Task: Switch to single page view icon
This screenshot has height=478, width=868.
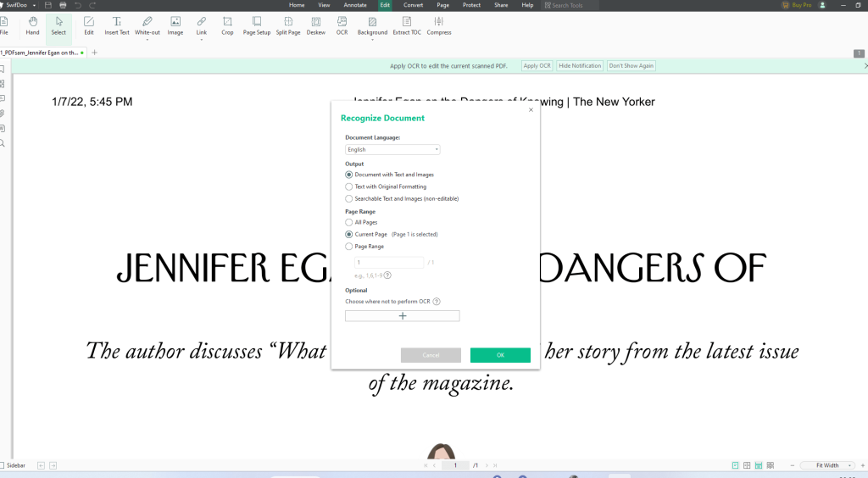Action: [735, 465]
